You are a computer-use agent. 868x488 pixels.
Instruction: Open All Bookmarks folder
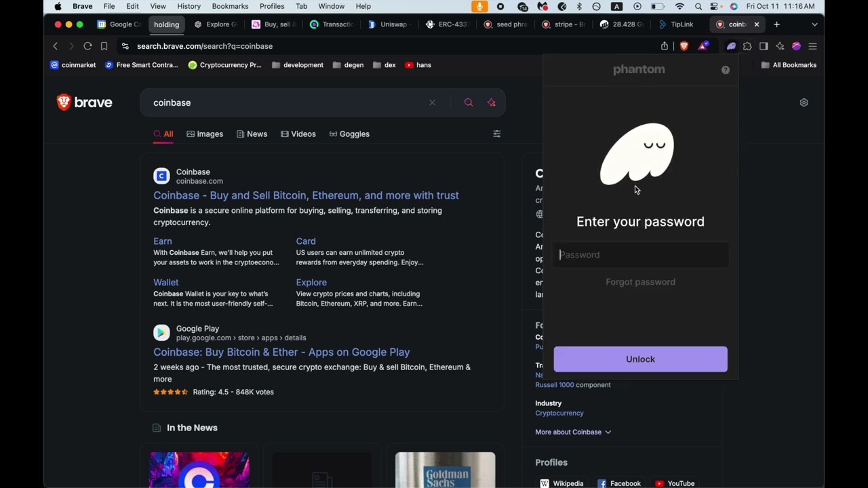tap(789, 65)
